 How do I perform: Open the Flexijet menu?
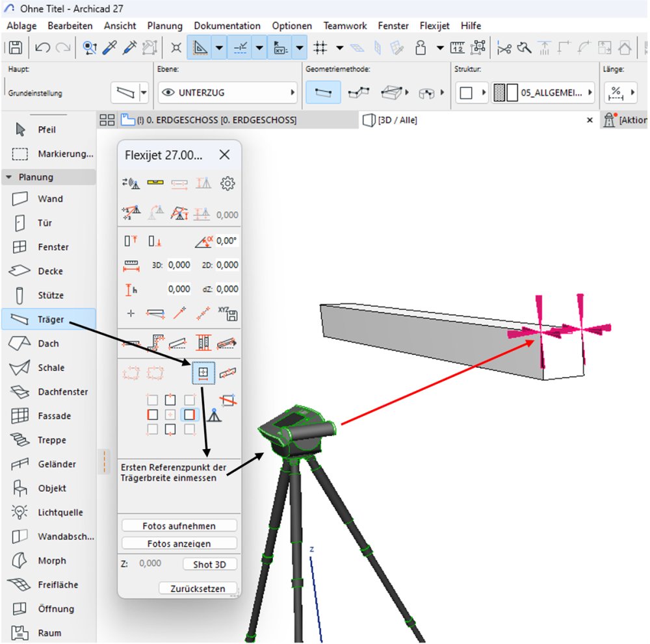pos(434,26)
